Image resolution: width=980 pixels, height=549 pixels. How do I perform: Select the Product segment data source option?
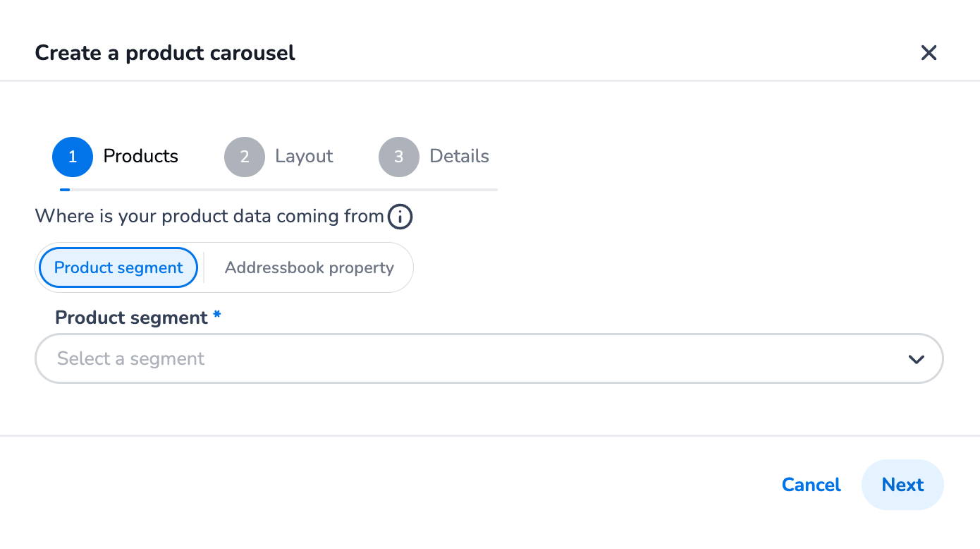118,268
